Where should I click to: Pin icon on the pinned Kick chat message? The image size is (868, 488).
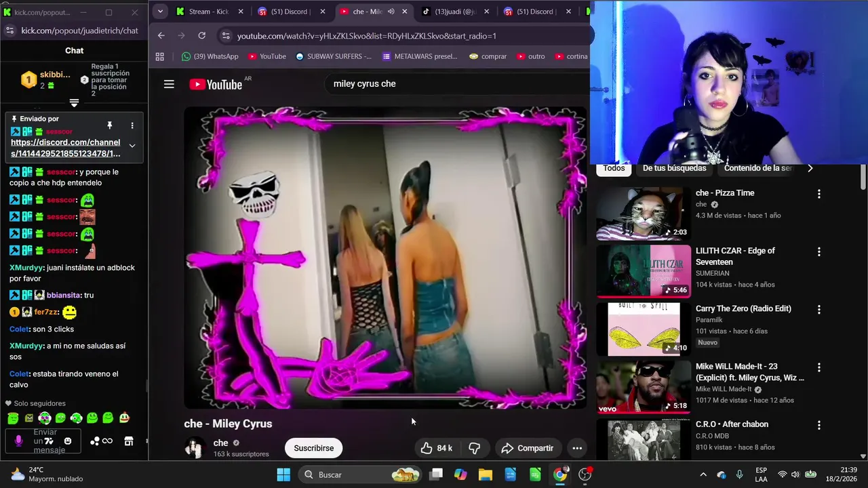[x=109, y=125]
